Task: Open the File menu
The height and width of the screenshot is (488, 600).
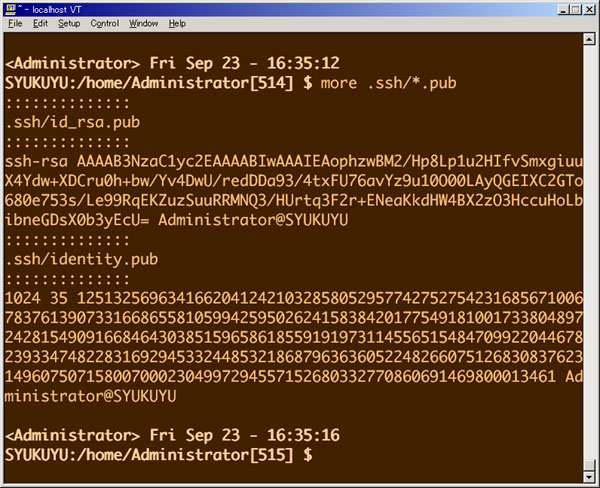Action: click(15, 22)
